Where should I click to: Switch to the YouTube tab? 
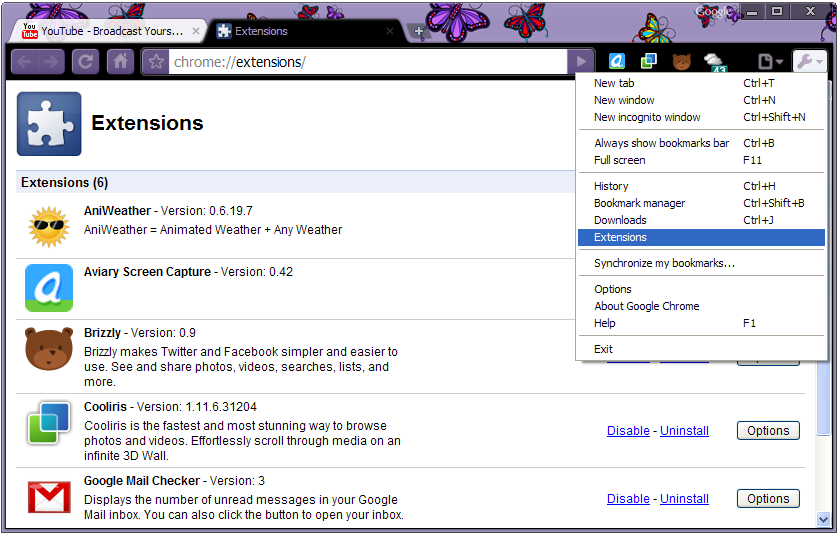(x=107, y=31)
